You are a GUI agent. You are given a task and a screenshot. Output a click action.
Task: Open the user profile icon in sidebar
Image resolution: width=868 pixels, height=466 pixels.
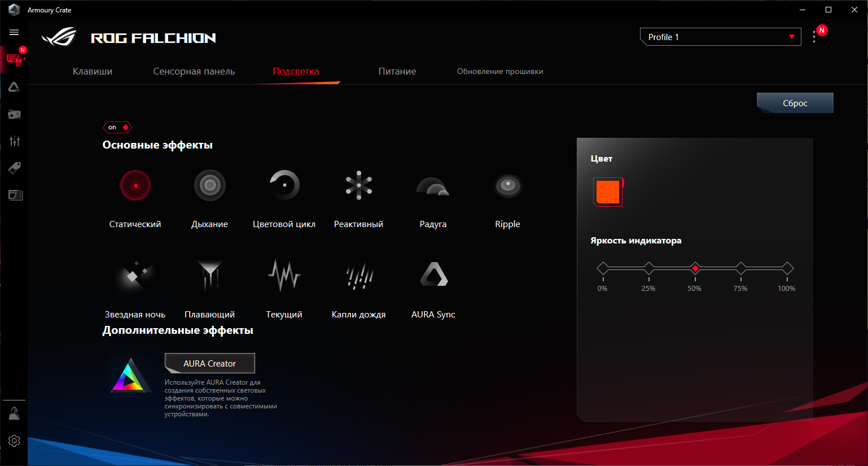click(x=14, y=413)
